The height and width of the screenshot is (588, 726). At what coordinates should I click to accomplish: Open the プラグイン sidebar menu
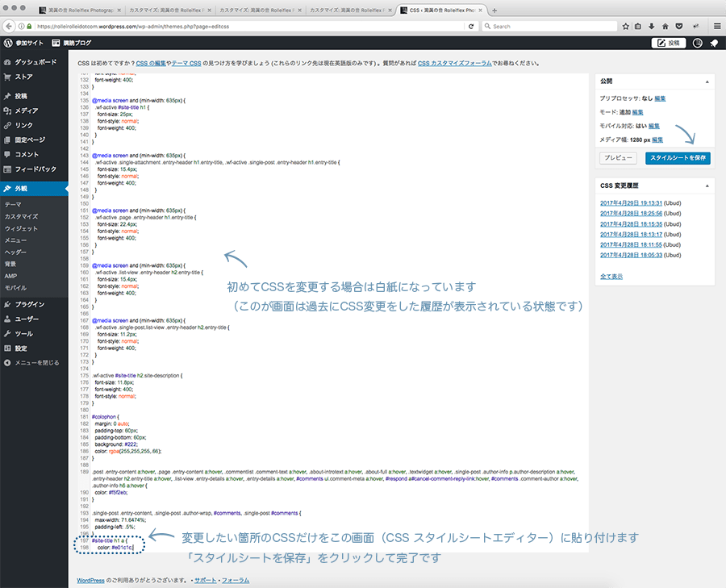coord(30,305)
